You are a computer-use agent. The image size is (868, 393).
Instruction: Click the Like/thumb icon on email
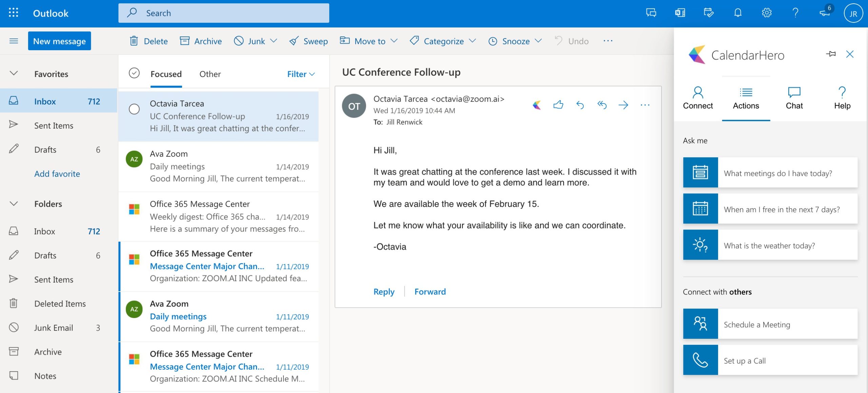(x=558, y=105)
